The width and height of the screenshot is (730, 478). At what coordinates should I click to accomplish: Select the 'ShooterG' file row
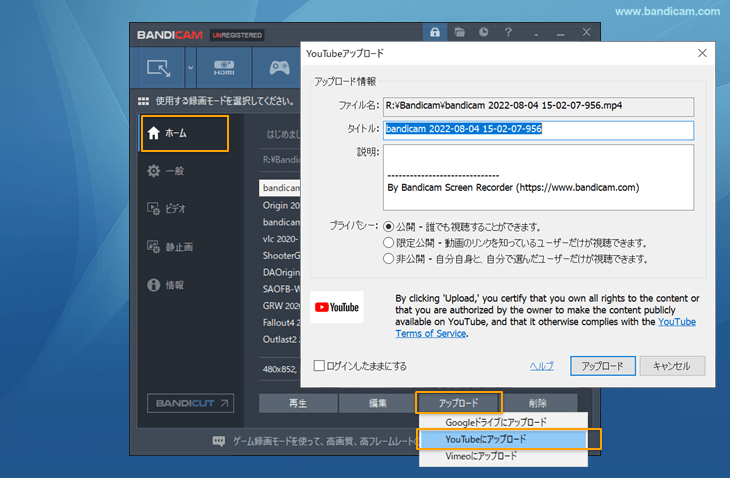[280, 256]
